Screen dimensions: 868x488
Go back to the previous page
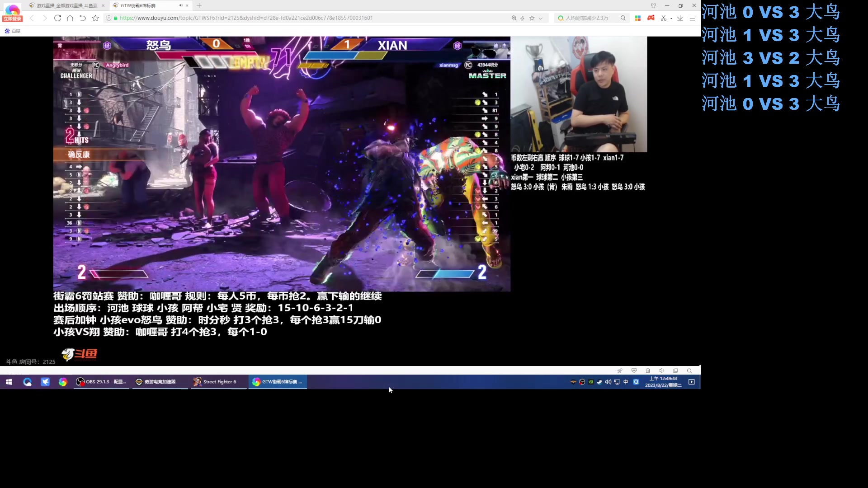pyautogui.click(x=32, y=18)
